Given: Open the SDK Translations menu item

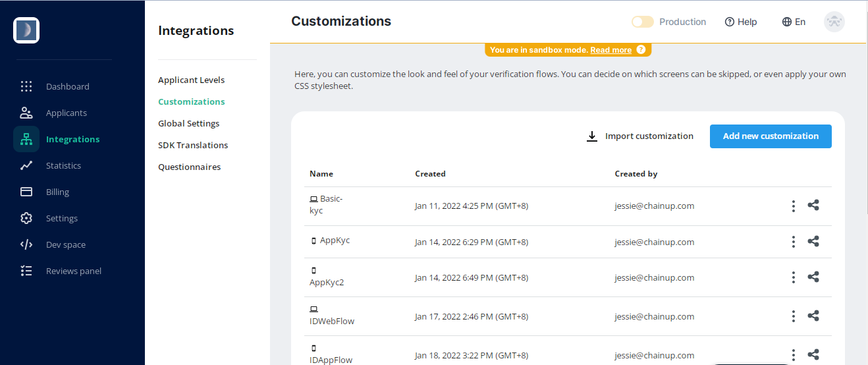Looking at the screenshot, I should click(193, 145).
